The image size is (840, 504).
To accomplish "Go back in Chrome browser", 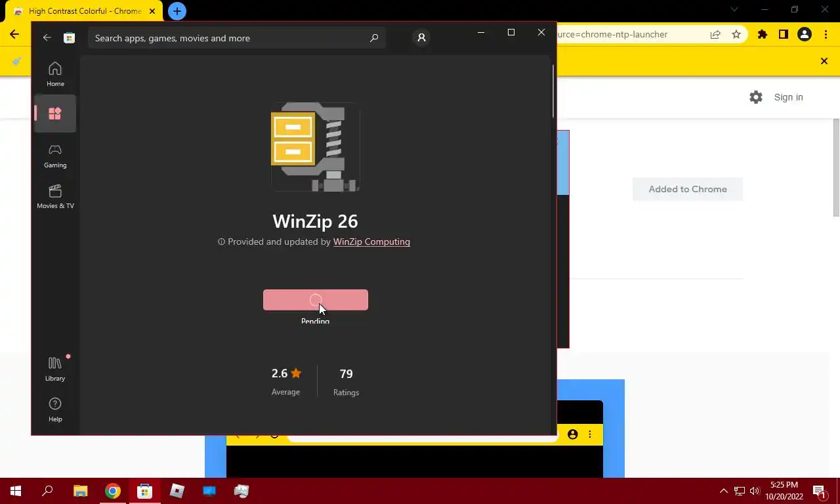I will click(14, 34).
